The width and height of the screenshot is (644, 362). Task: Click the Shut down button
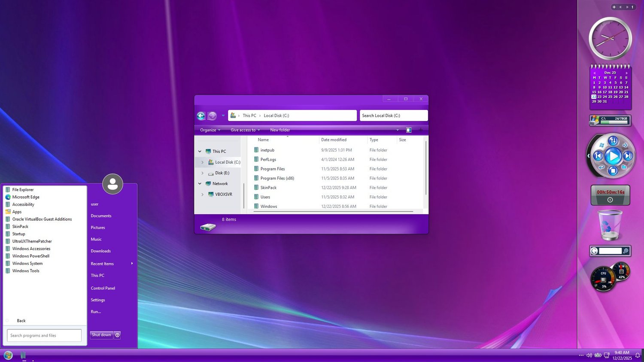pyautogui.click(x=101, y=335)
